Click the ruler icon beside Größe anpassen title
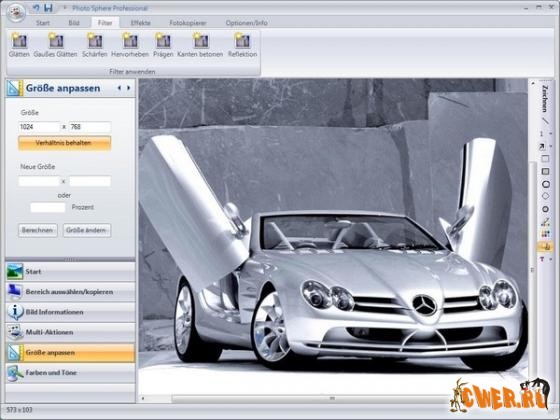Image resolution: width=560 pixels, height=420 pixels. pyautogui.click(x=14, y=88)
